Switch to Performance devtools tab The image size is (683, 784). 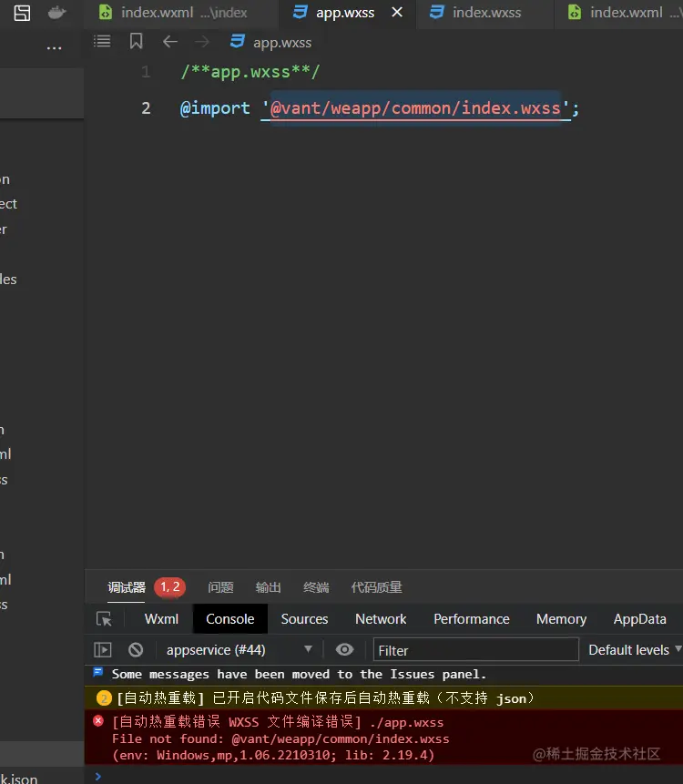coord(472,619)
